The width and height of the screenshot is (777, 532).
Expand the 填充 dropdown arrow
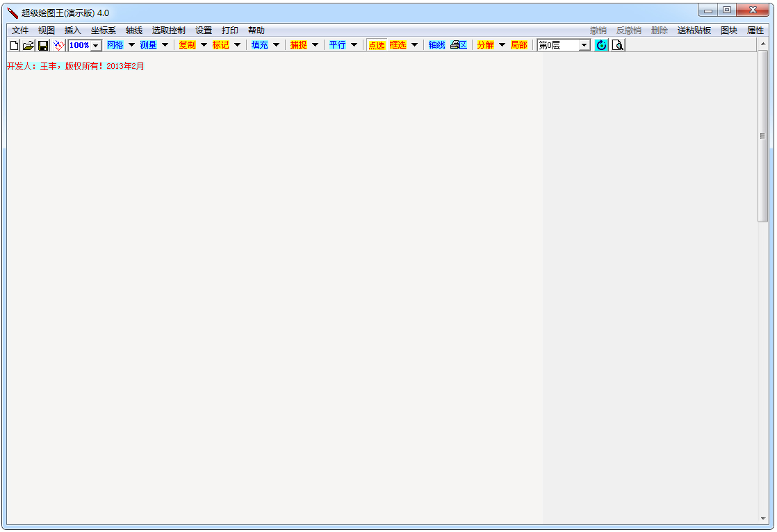point(277,45)
